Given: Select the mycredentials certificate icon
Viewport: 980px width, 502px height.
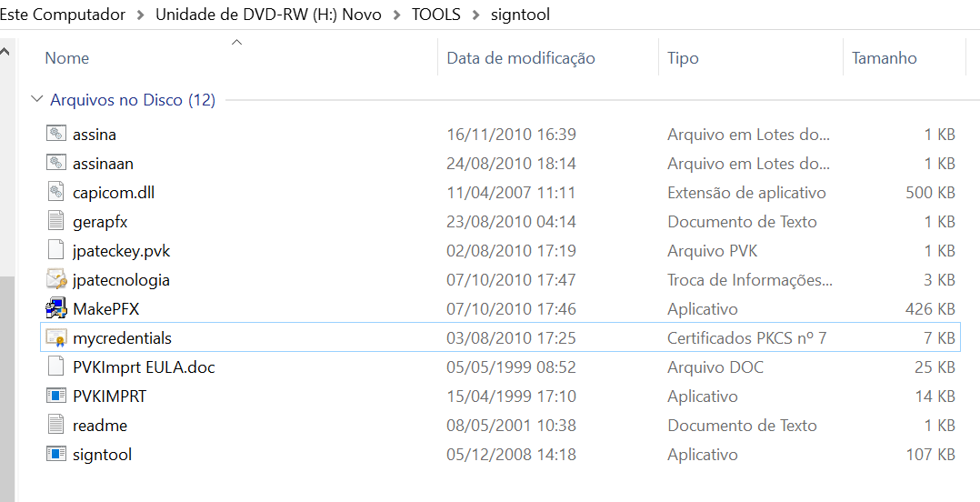Looking at the screenshot, I should tap(56, 337).
